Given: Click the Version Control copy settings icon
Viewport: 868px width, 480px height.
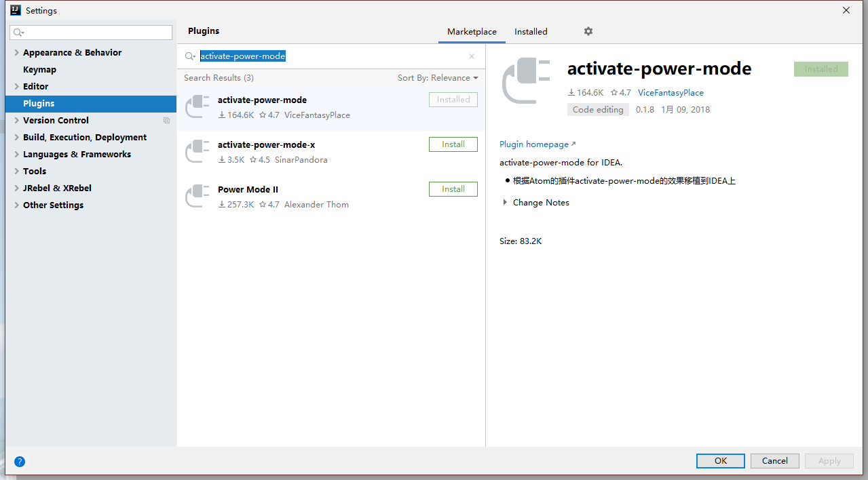Looking at the screenshot, I should (166, 121).
